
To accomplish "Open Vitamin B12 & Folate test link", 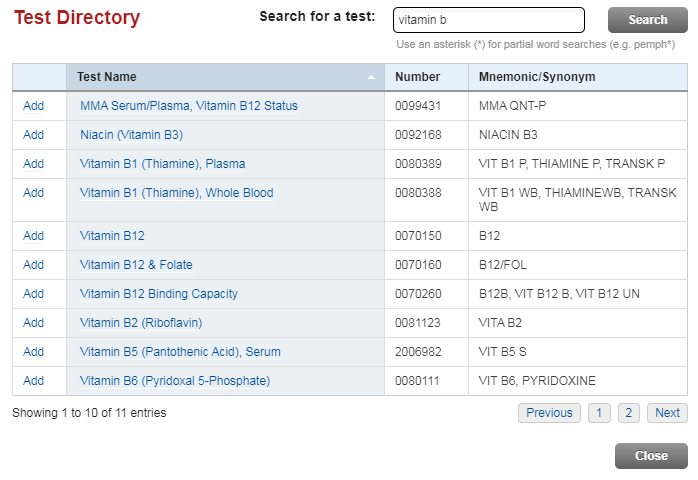I will pyautogui.click(x=136, y=265).
